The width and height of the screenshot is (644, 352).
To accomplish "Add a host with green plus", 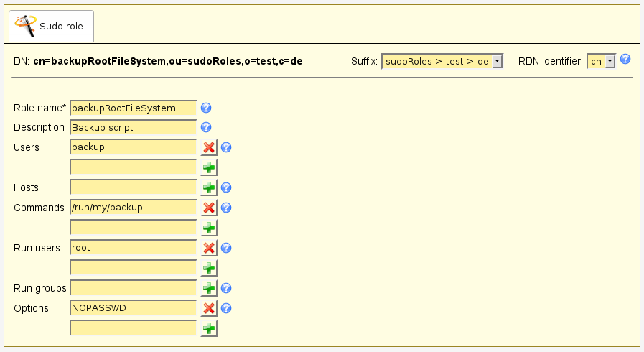I will pyautogui.click(x=209, y=187).
